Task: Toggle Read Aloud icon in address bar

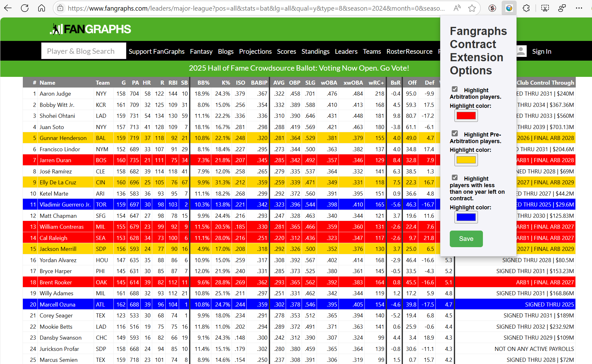Action: (x=457, y=8)
